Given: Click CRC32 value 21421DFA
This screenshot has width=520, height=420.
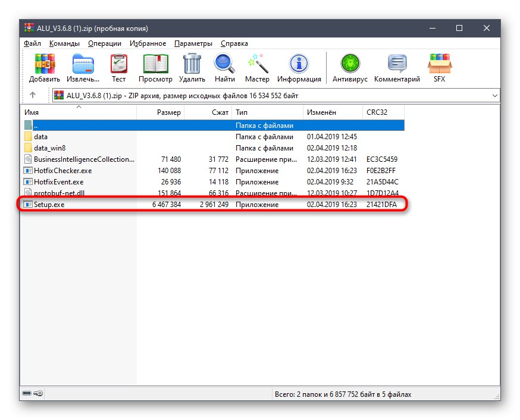Looking at the screenshot, I should [x=381, y=204].
